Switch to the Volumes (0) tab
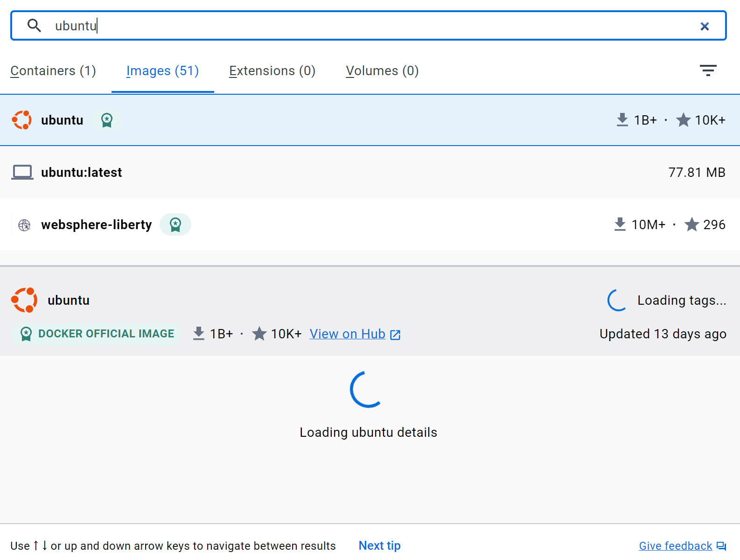Viewport: 740px width, 560px height. click(382, 71)
